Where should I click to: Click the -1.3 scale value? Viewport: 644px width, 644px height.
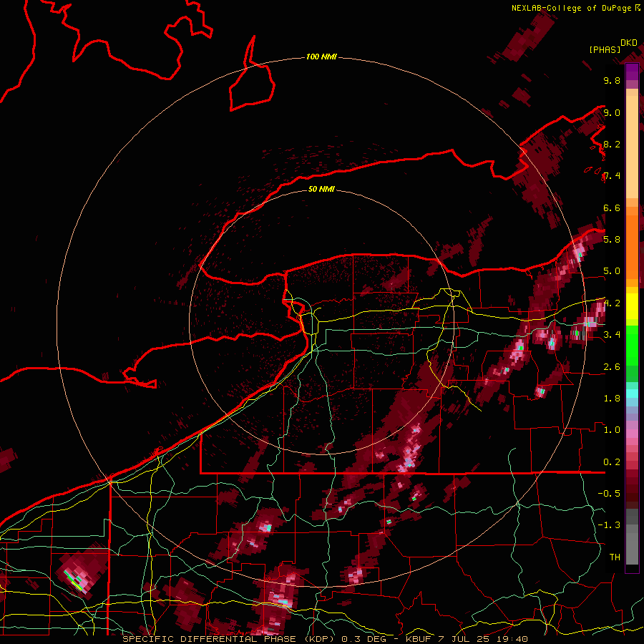pyautogui.click(x=609, y=525)
